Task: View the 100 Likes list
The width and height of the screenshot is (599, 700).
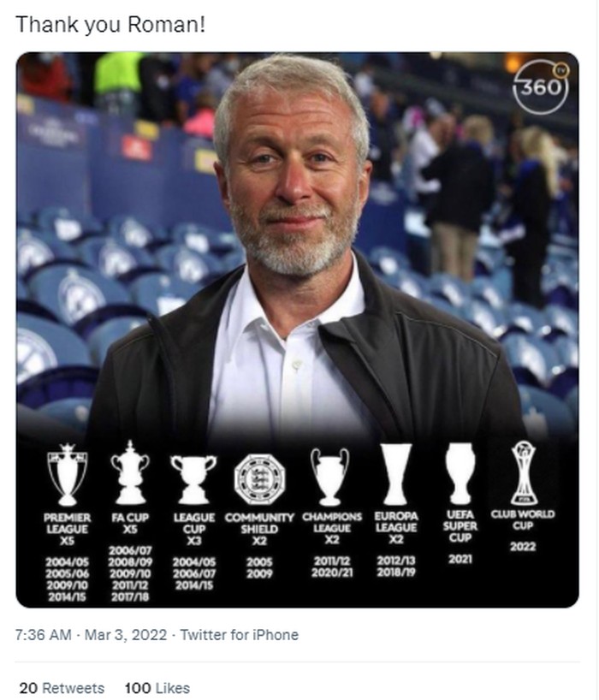Action: [x=157, y=688]
